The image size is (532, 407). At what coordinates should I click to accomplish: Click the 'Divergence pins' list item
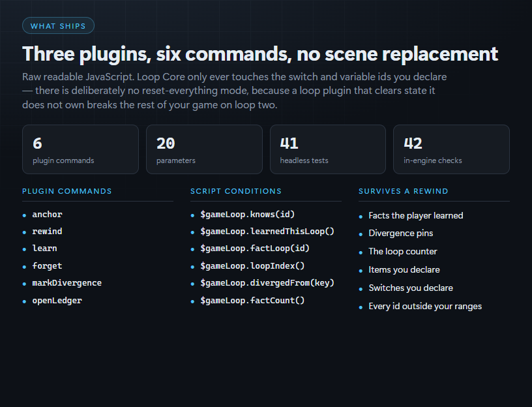point(401,234)
